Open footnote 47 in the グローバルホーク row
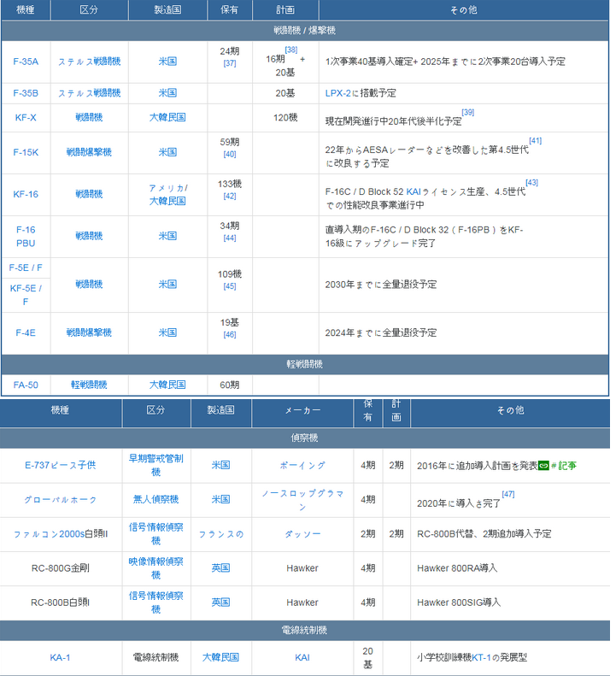The image size is (616, 676). pyautogui.click(x=507, y=494)
